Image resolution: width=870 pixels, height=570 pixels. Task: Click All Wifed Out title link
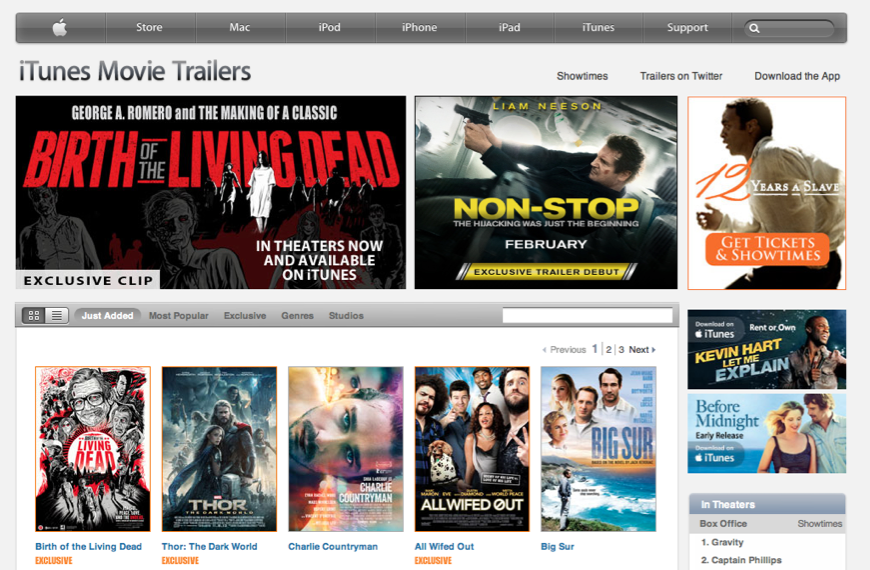click(444, 547)
